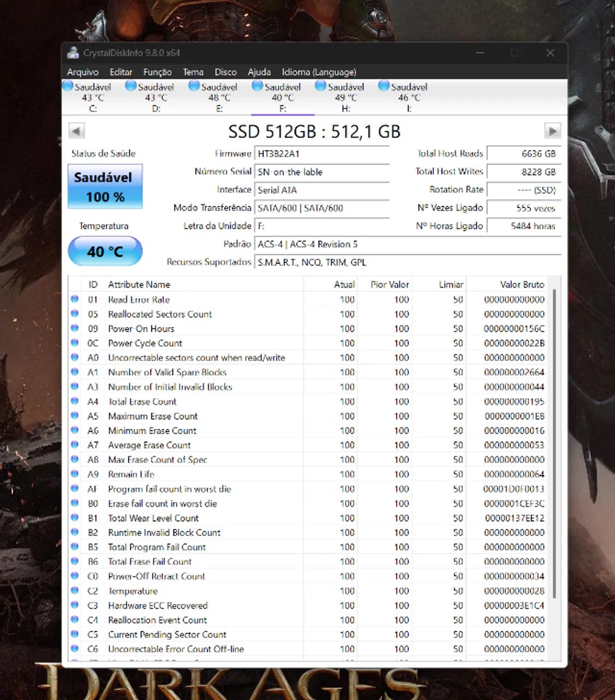Click Total Host Writes value 8228 GB

[x=524, y=172]
